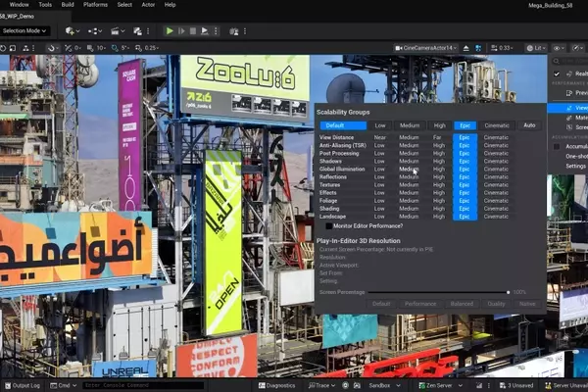Set Shadows quality to High
Screen dimensions: 588x392
pyautogui.click(x=439, y=162)
